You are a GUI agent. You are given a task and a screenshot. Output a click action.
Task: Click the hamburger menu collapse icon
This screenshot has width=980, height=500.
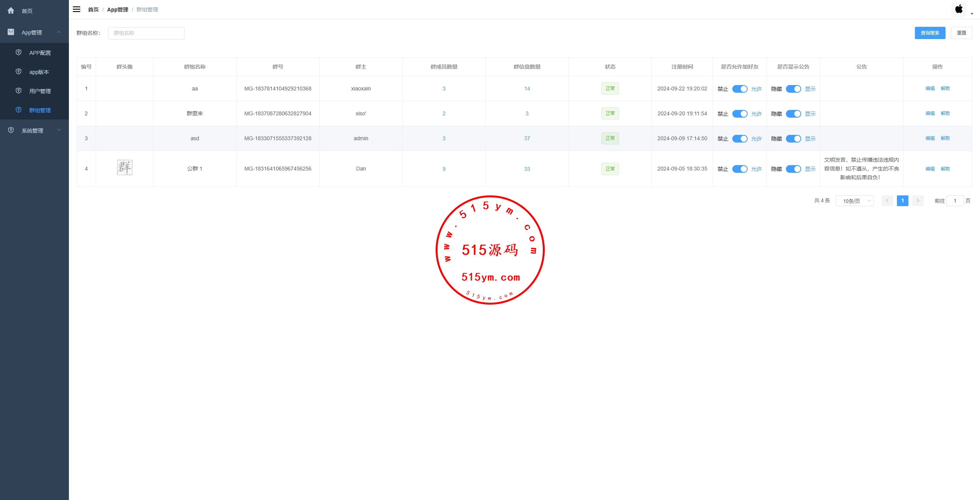click(x=77, y=9)
